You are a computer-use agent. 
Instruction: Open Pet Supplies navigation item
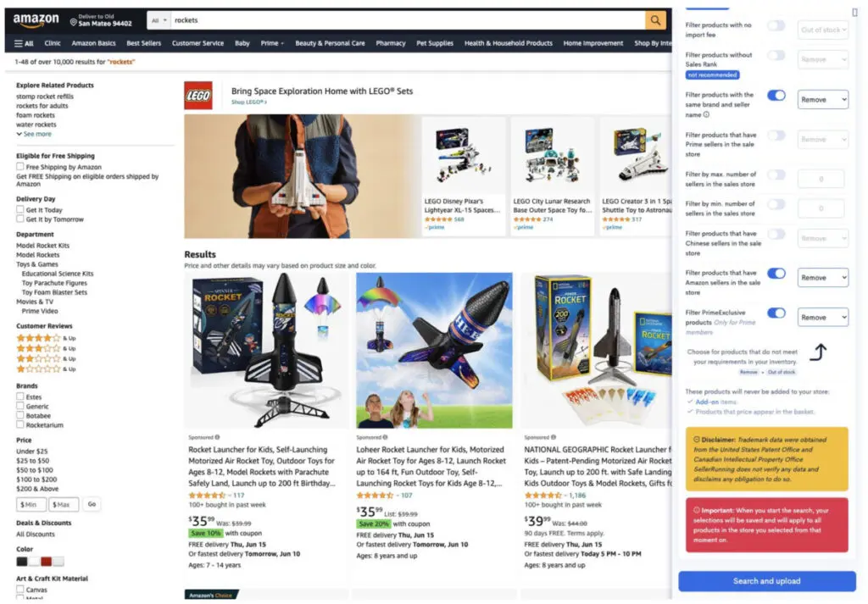(x=435, y=43)
